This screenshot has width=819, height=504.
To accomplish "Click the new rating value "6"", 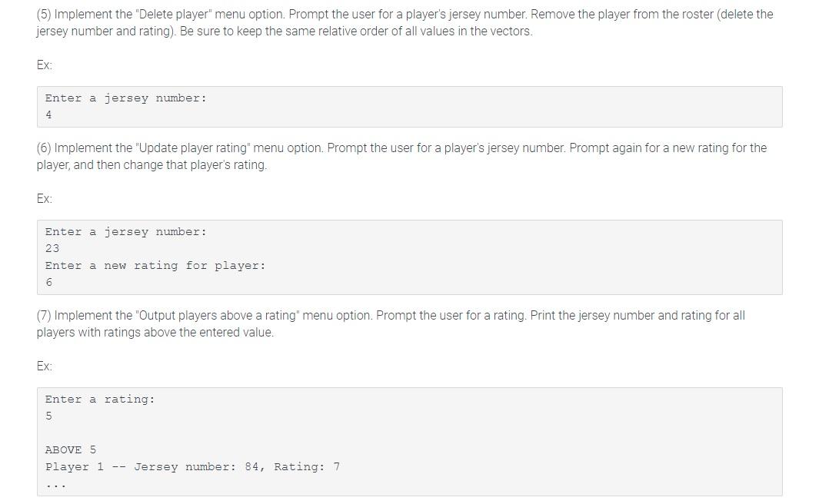I will (48, 282).
